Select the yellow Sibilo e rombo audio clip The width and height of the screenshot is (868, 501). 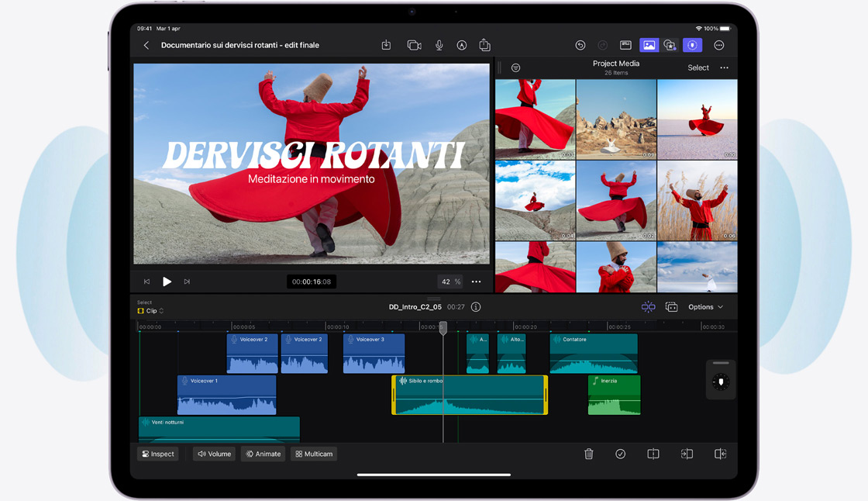468,395
